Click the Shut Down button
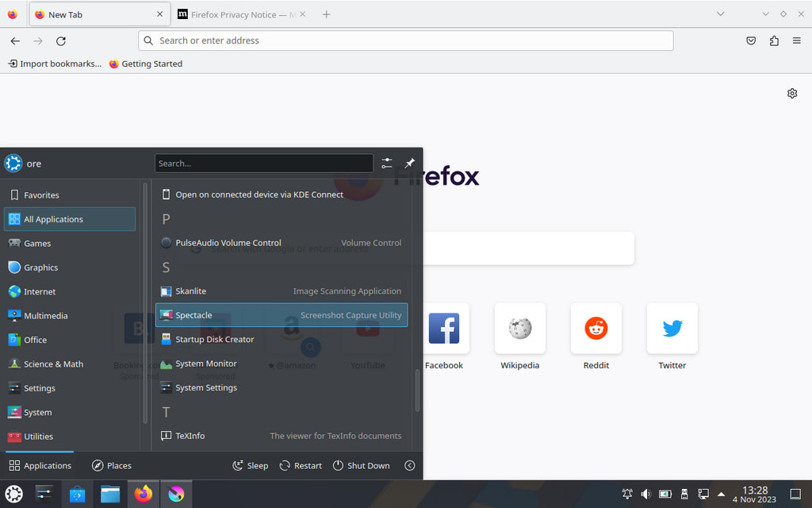812x508 pixels. (362, 465)
